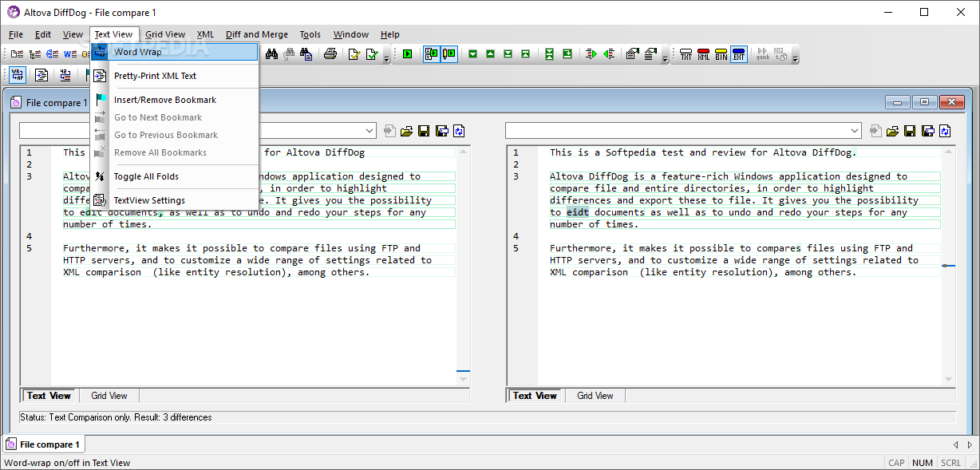980x470 pixels.
Task: Open the Tools menu
Action: 310,34
